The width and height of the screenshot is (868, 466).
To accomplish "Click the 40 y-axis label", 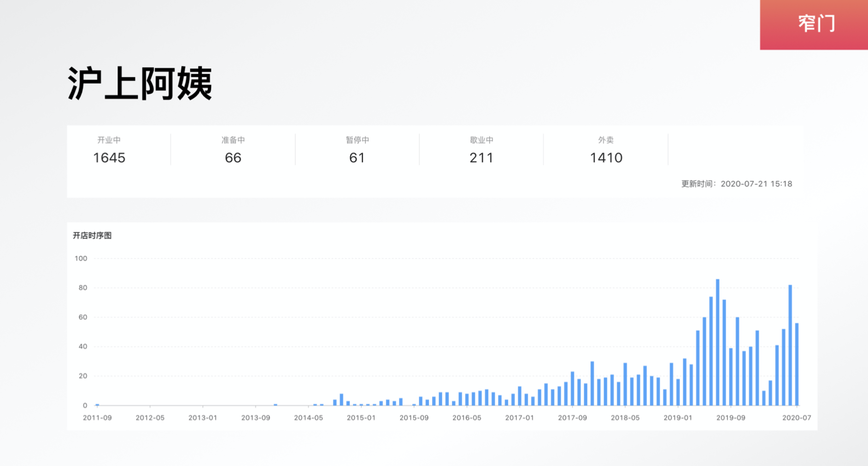I will (83, 347).
